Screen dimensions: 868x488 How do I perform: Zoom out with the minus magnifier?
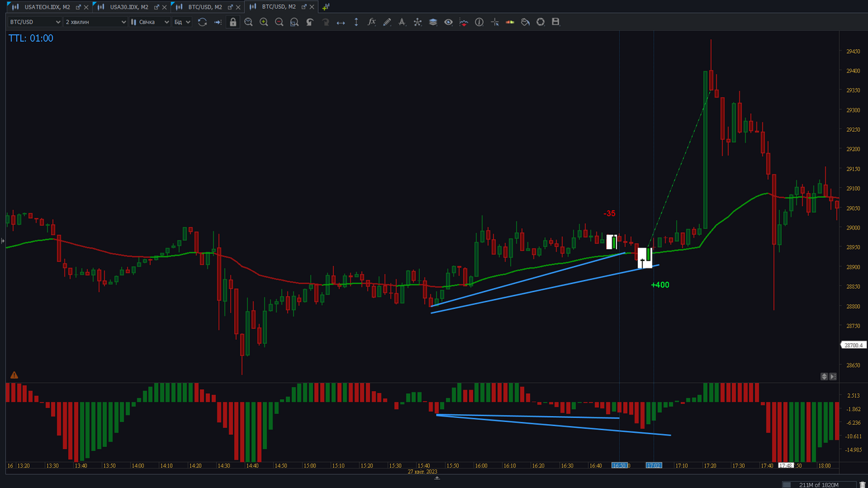pyautogui.click(x=279, y=22)
